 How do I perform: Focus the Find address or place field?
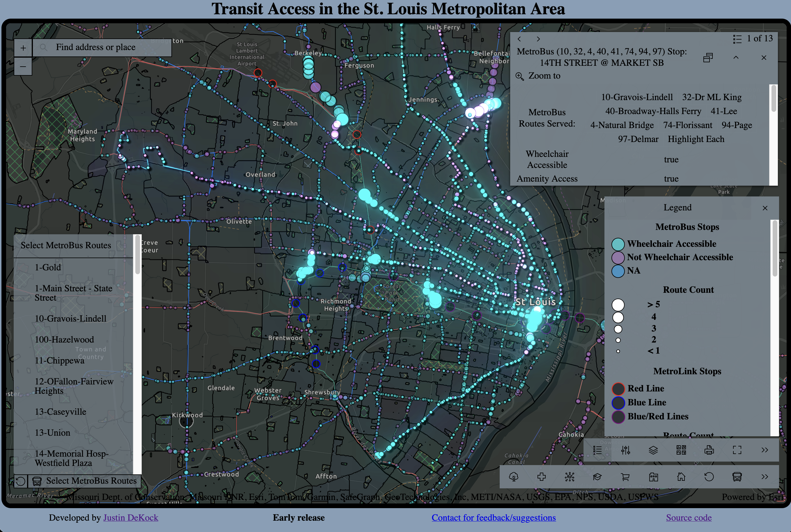(102, 47)
